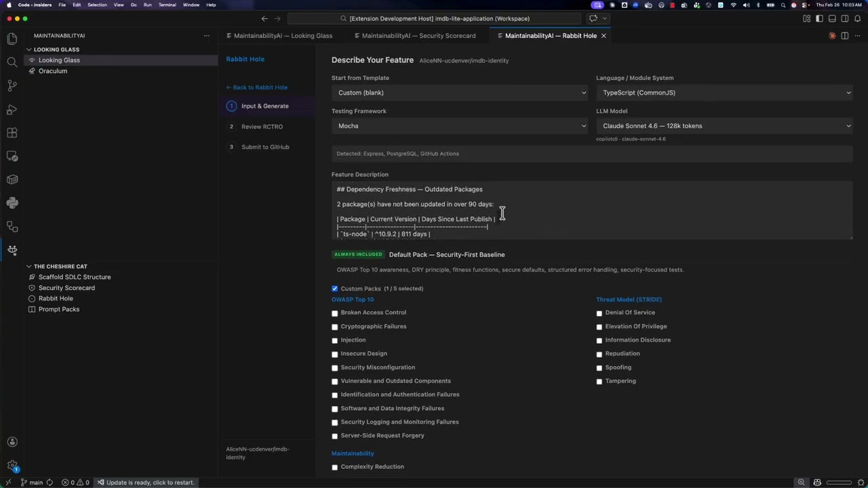Open sidebar views More Actions menu
868x488 pixels.
coord(207,35)
